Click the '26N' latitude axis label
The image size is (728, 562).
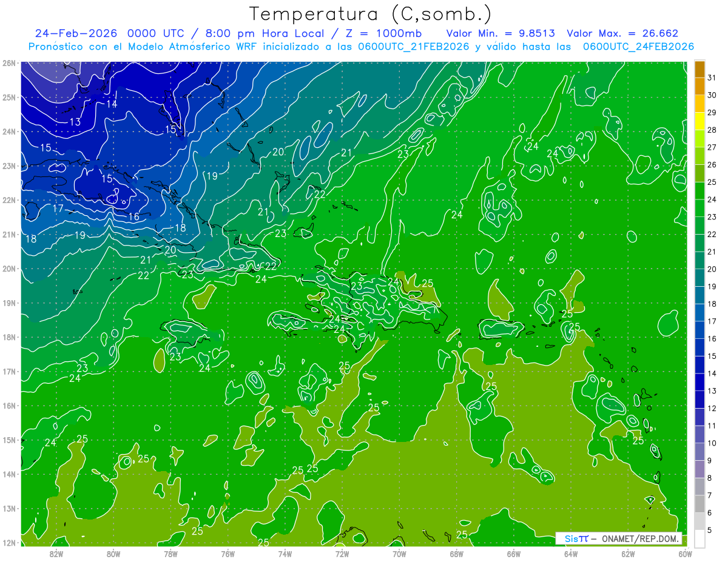click(x=8, y=62)
